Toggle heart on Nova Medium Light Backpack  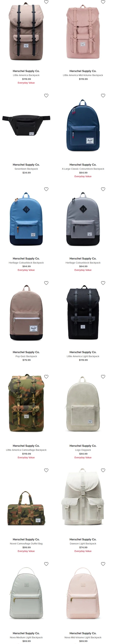(46, 564)
